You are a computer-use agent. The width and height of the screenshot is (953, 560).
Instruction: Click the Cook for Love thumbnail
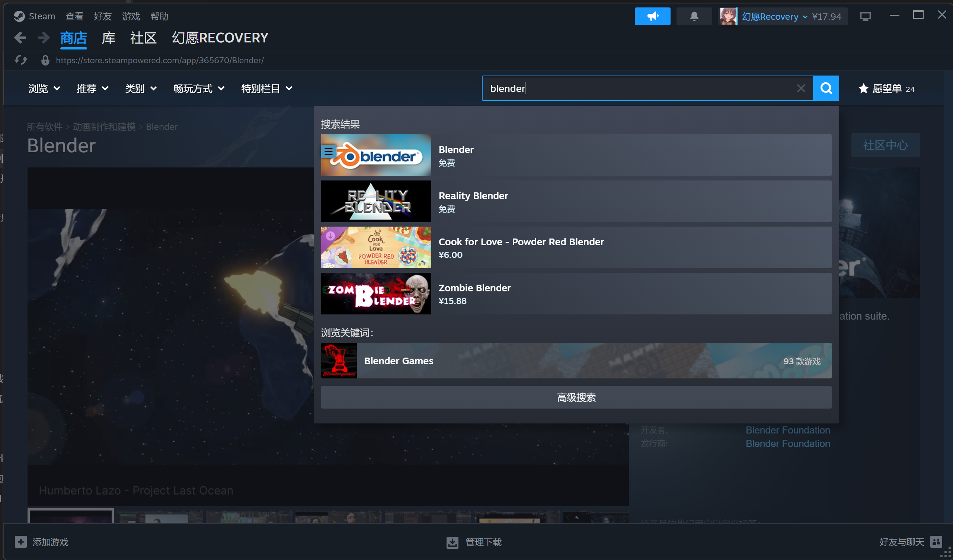pos(376,247)
